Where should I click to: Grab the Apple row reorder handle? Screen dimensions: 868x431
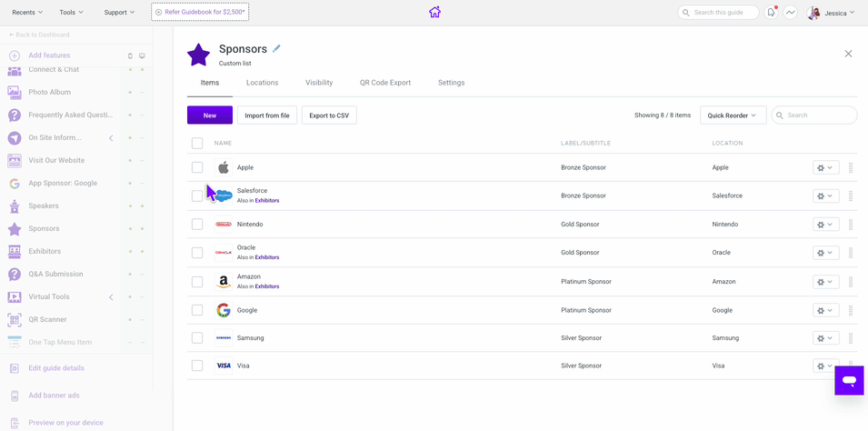click(x=851, y=167)
